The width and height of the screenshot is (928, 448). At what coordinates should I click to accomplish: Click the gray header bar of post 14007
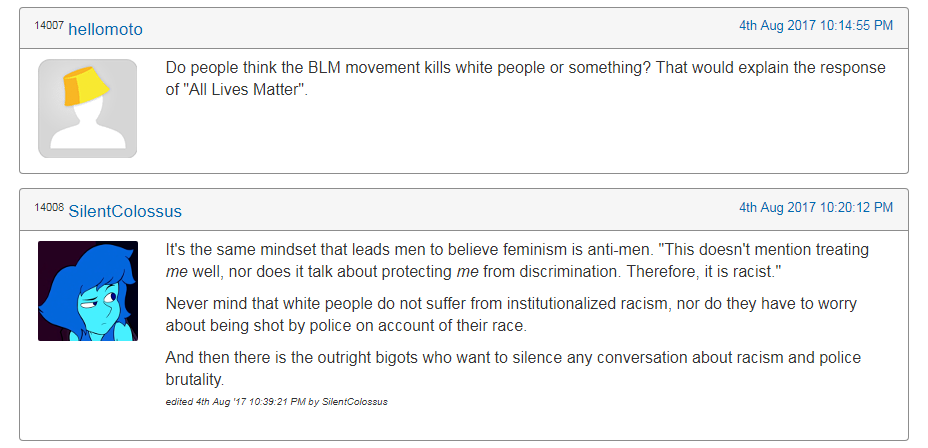point(464,28)
